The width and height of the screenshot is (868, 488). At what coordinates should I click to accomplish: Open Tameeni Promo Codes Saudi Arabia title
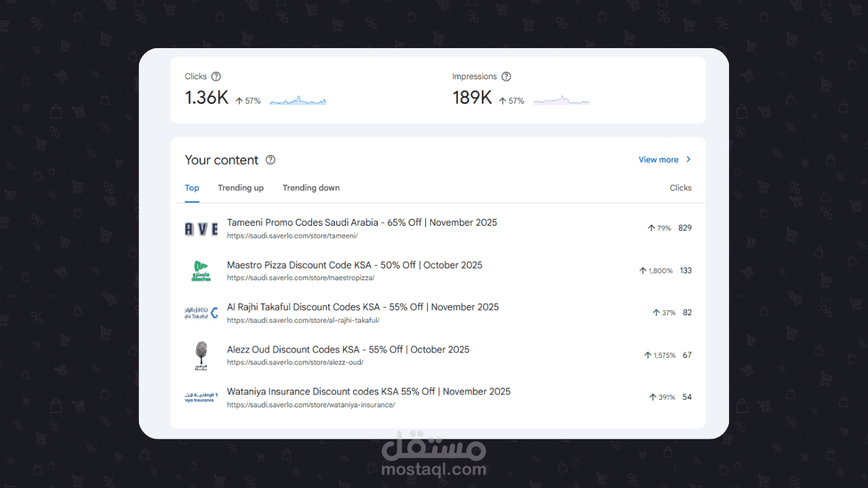pos(362,223)
